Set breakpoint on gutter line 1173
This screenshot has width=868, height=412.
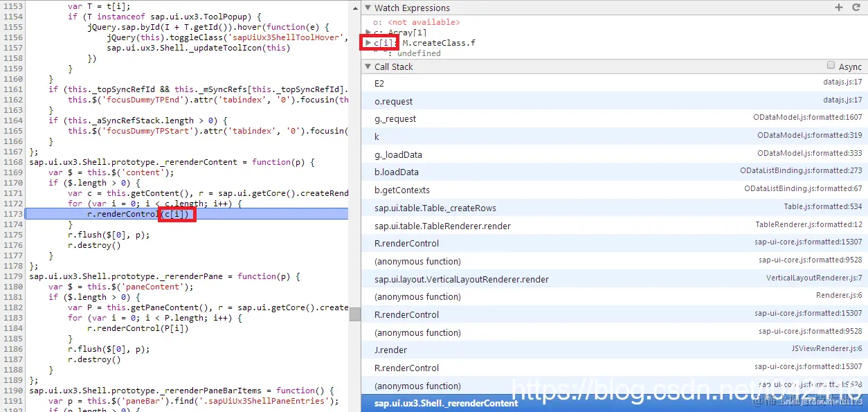[12, 214]
